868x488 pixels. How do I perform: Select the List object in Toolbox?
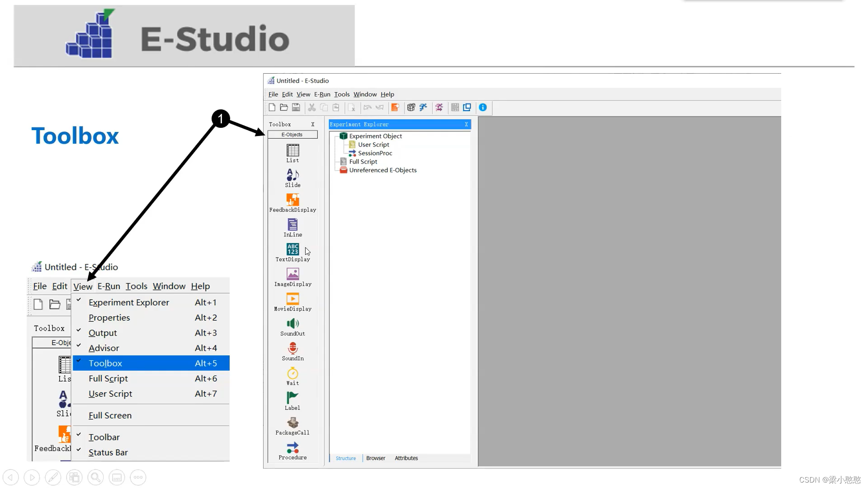[292, 150]
